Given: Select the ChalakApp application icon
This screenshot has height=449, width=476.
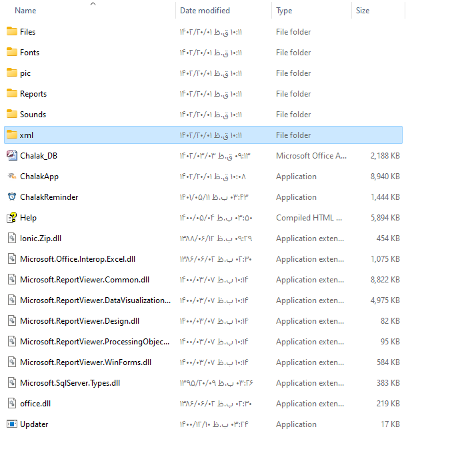Looking at the screenshot, I should click(12, 177).
